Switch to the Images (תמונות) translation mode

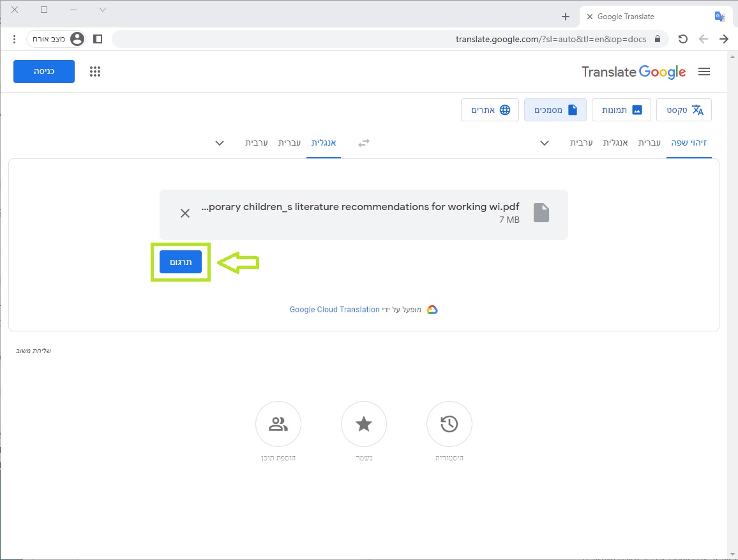pos(621,110)
